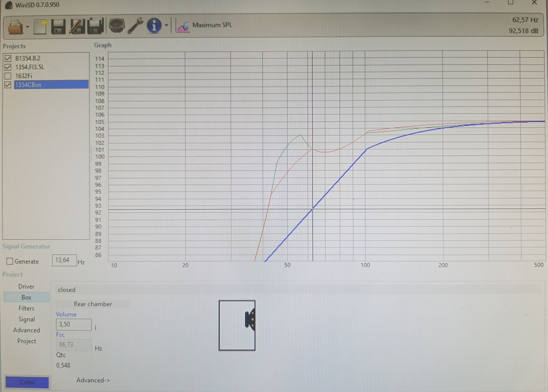548x392 pixels.
Task: Click the Advanced-> button in box settings
Action: tap(93, 380)
